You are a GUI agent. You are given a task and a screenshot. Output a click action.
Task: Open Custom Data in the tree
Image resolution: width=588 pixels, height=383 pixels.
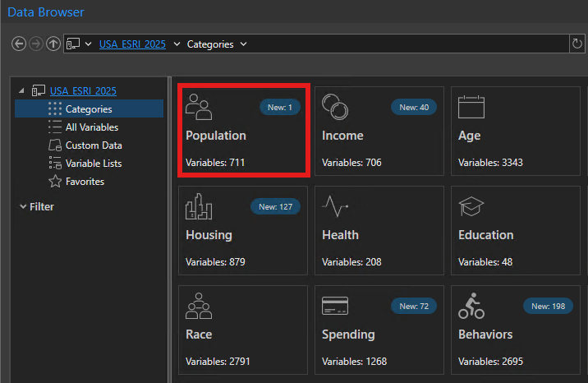pos(94,145)
